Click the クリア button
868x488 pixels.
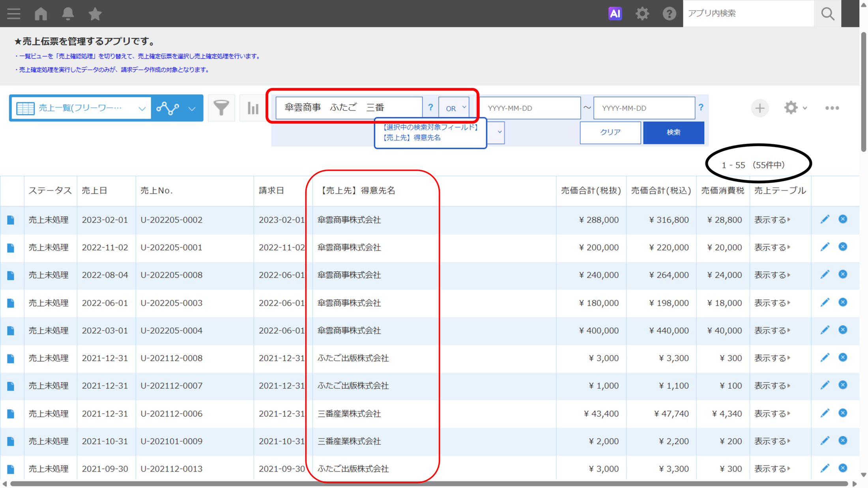tap(610, 132)
